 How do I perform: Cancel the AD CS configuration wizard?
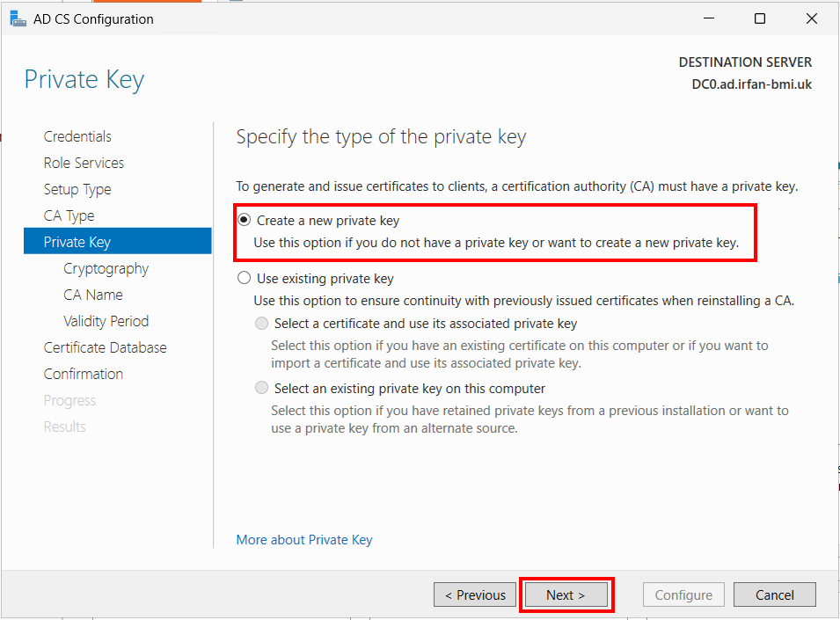click(x=775, y=594)
